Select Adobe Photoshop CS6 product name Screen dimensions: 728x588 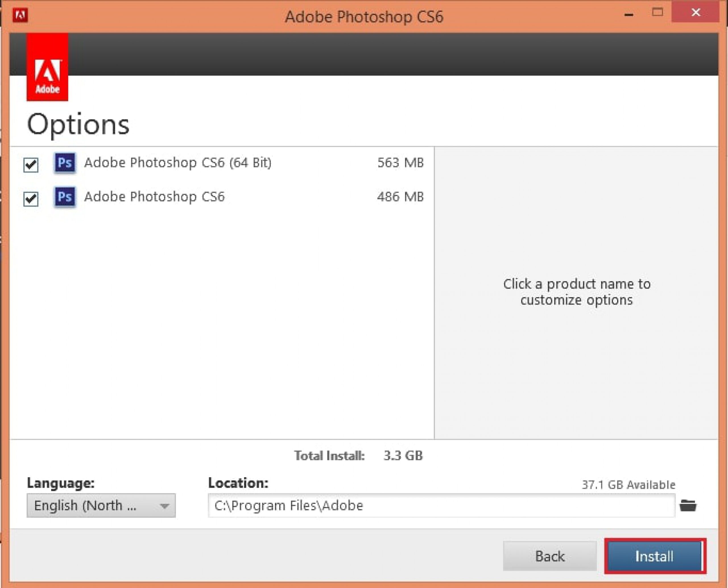[154, 197]
